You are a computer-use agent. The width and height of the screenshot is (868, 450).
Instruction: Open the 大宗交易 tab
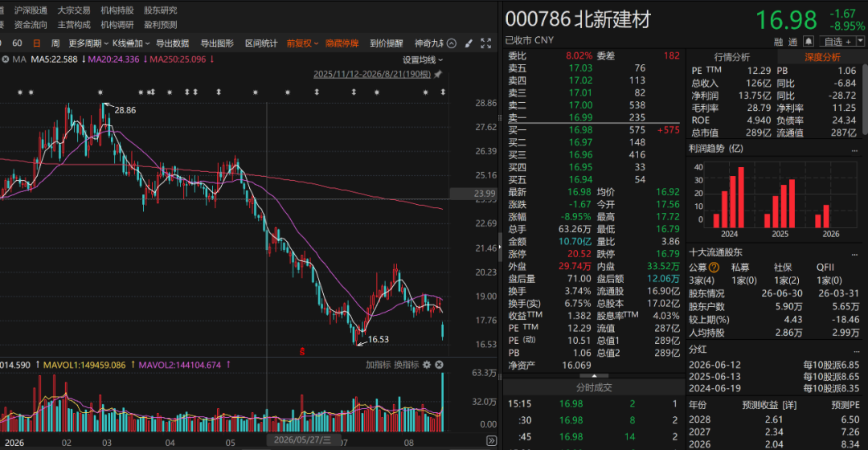[74, 10]
